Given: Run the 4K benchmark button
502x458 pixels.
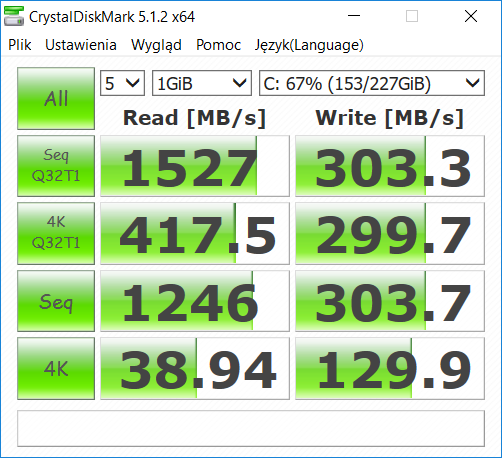Looking at the screenshot, I should tap(56, 368).
